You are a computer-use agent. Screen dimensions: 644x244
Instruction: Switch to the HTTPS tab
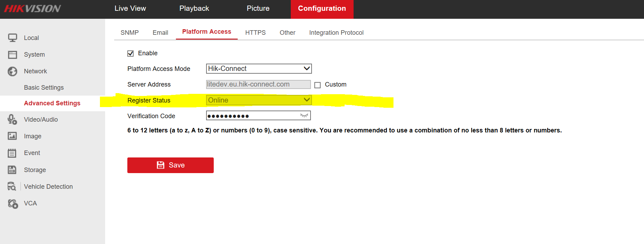(x=255, y=33)
